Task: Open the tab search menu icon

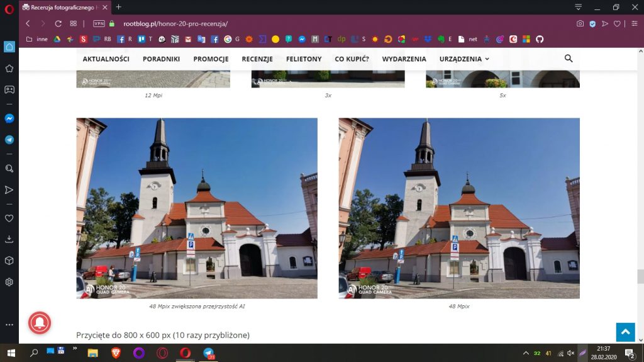Action: point(579,7)
